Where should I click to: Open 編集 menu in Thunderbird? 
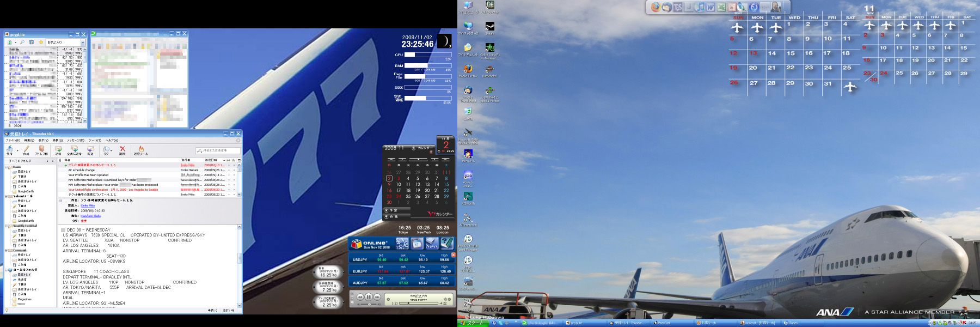(x=28, y=141)
